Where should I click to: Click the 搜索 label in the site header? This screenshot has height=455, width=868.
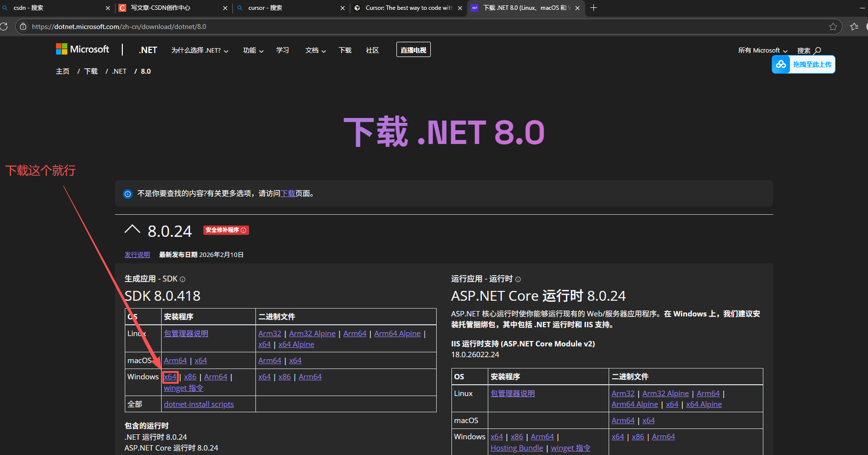[x=804, y=51]
